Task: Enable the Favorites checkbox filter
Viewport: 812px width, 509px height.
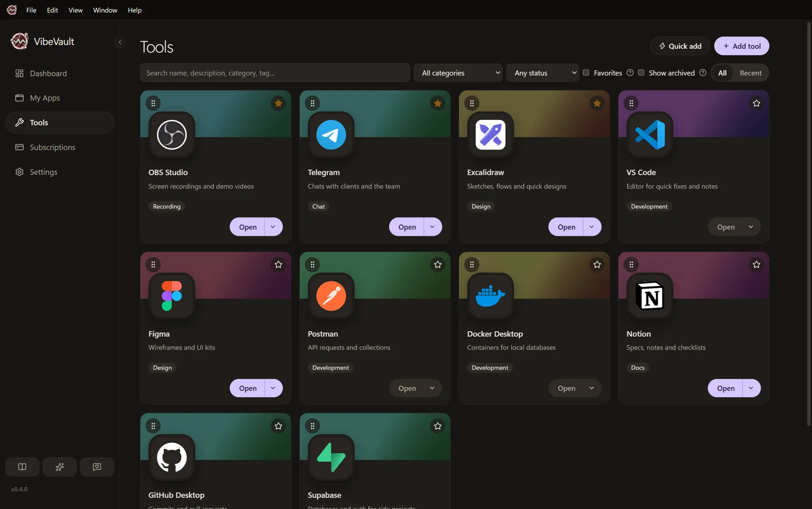Action: pyautogui.click(x=586, y=73)
